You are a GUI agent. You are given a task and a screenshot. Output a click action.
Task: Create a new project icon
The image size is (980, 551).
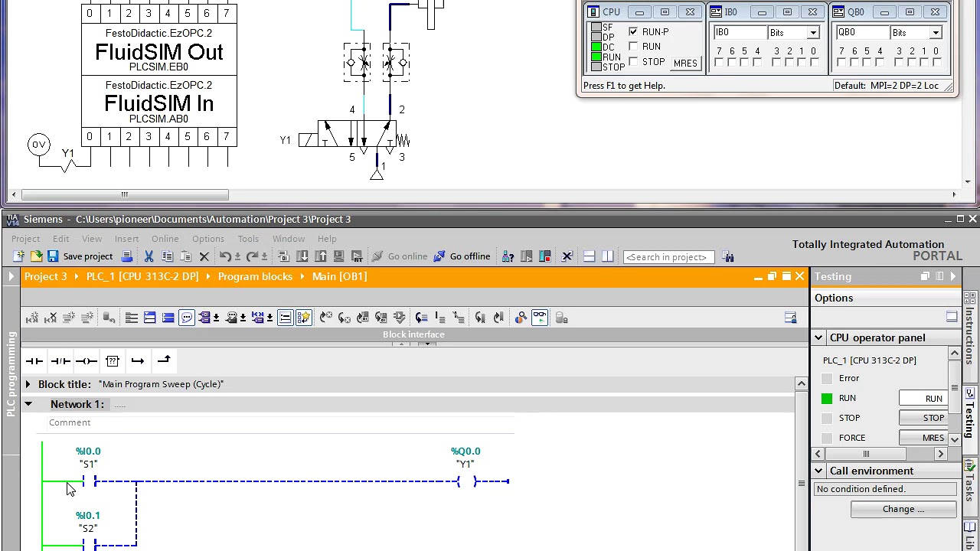(18, 256)
